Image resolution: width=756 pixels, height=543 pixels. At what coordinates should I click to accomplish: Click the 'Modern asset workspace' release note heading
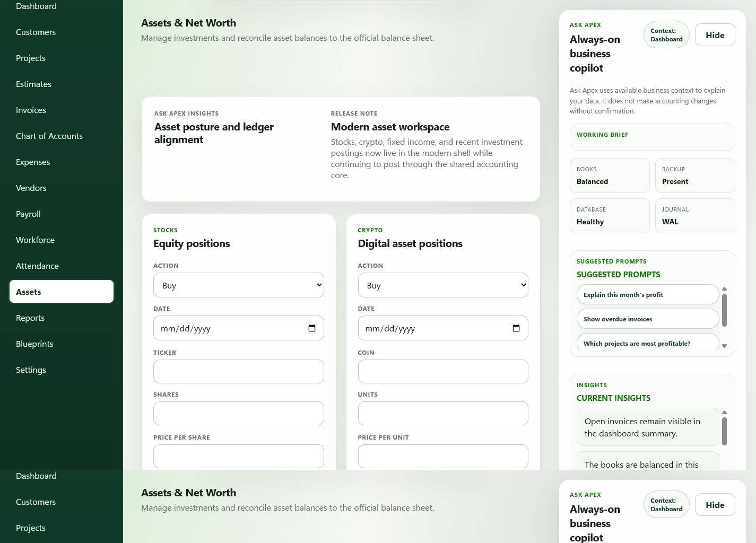pyautogui.click(x=390, y=127)
